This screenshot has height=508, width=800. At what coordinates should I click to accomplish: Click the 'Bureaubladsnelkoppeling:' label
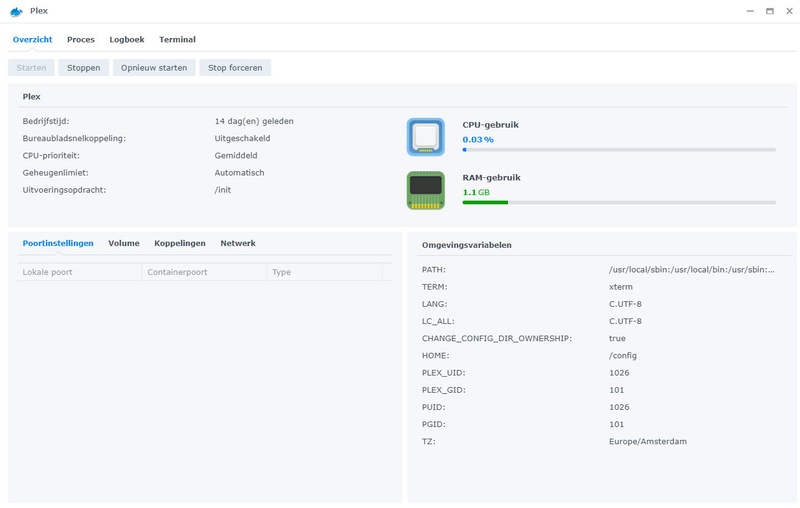click(x=74, y=138)
